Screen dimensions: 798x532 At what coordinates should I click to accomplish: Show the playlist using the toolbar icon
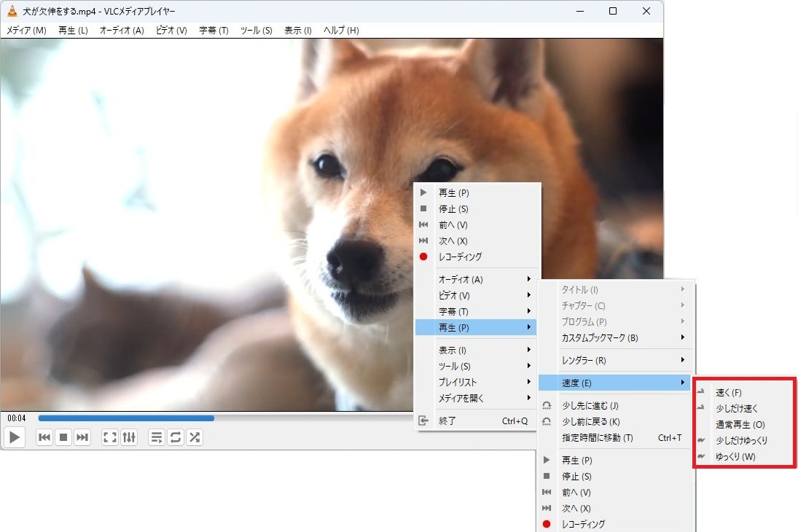157,437
